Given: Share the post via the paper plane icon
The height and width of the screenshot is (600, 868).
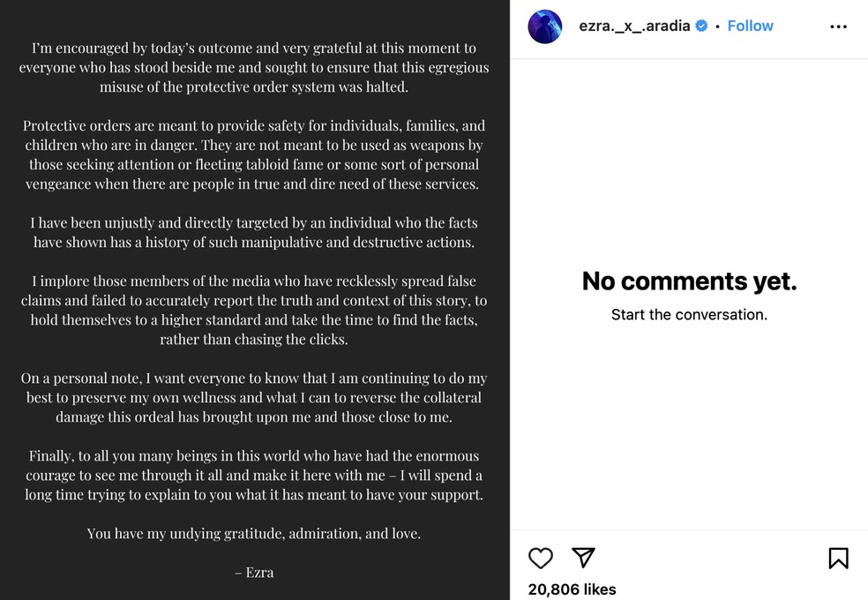Looking at the screenshot, I should 583,558.
